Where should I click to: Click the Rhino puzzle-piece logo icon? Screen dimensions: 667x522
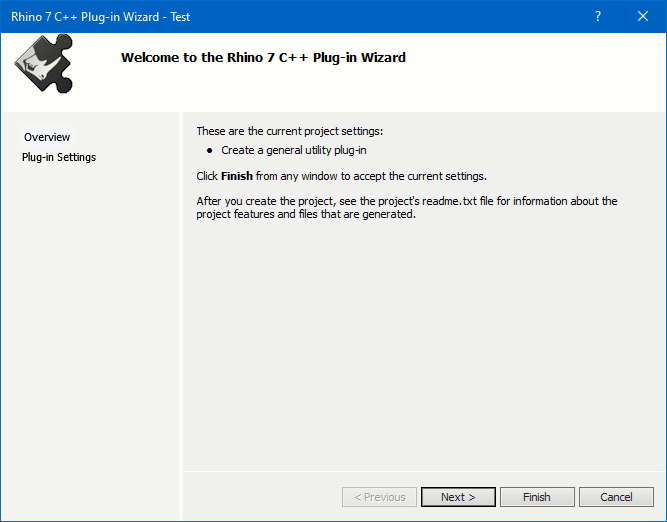tap(44, 63)
